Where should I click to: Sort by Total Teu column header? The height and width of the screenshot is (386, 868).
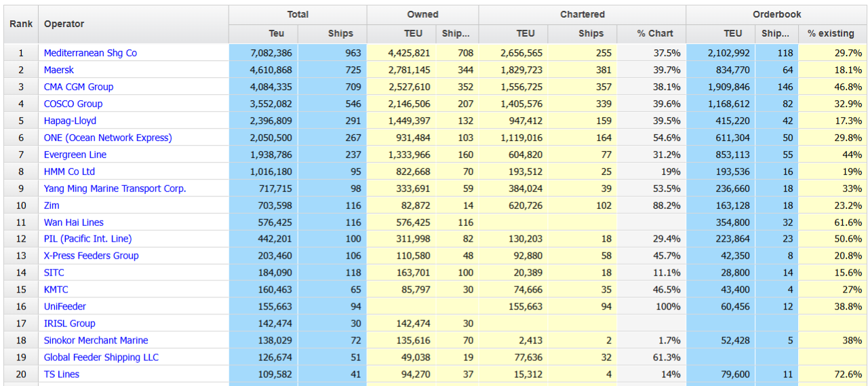(x=277, y=33)
